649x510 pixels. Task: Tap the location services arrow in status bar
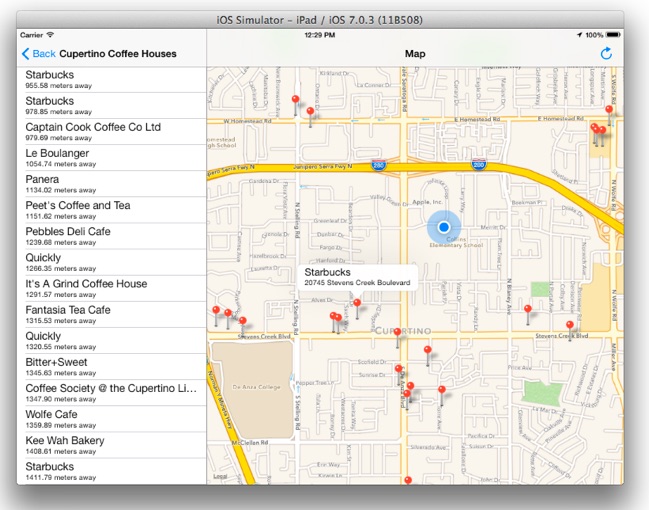579,35
